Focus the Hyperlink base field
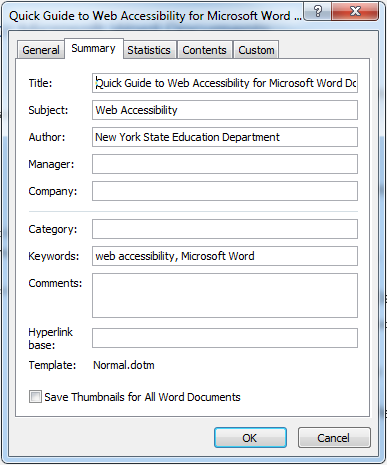Viewport: 387px width, 465px height. [x=225, y=338]
